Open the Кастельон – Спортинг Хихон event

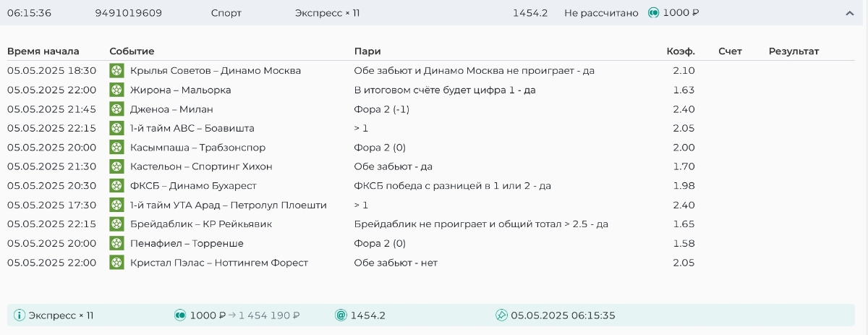pos(201,166)
